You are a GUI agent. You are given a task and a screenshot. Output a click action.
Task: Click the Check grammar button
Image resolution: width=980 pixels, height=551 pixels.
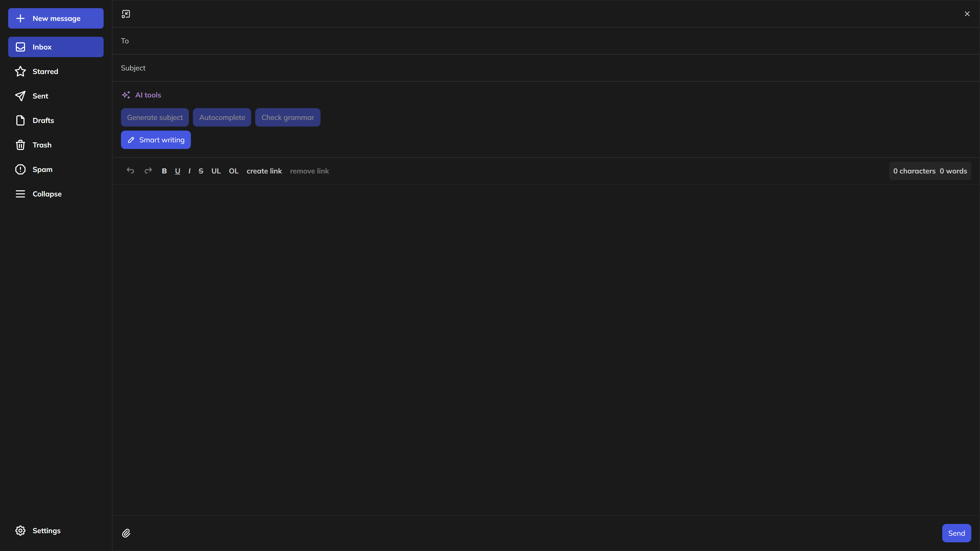point(288,117)
